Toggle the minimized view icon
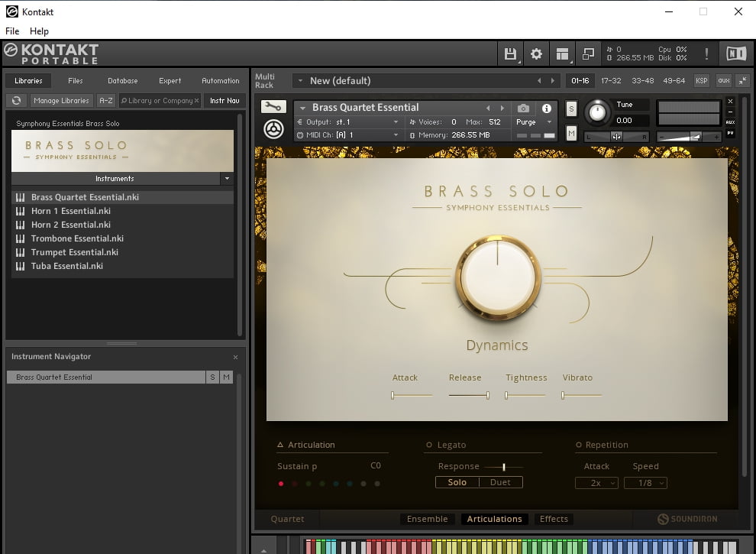The image size is (756, 554). point(588,53)
